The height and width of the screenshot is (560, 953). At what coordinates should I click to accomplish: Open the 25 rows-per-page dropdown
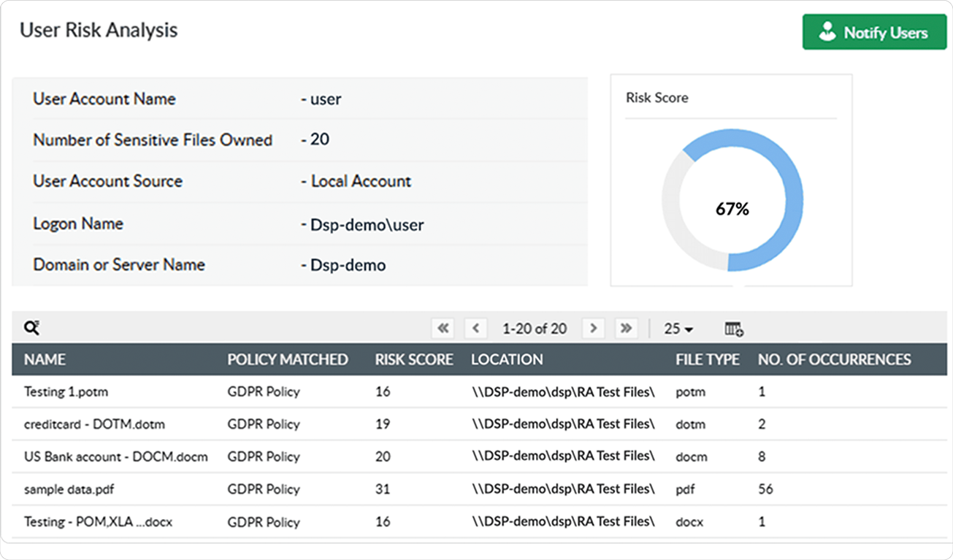click(678, 329)
